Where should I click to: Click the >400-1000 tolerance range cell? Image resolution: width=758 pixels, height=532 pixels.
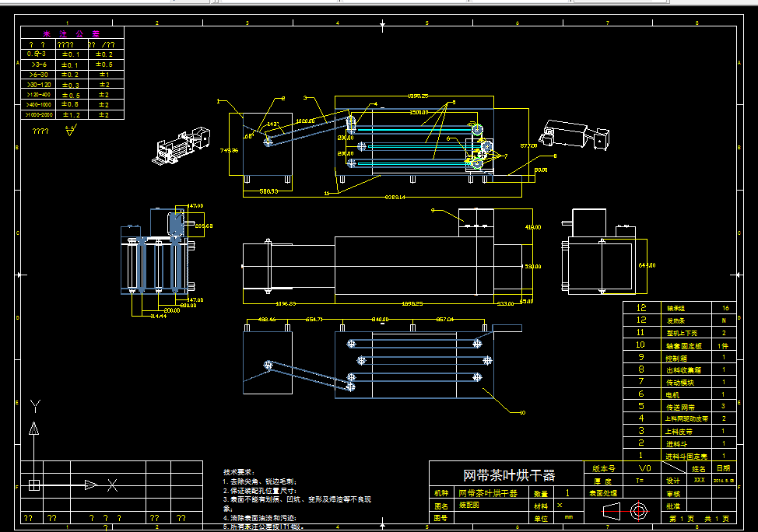click(39, 104)
